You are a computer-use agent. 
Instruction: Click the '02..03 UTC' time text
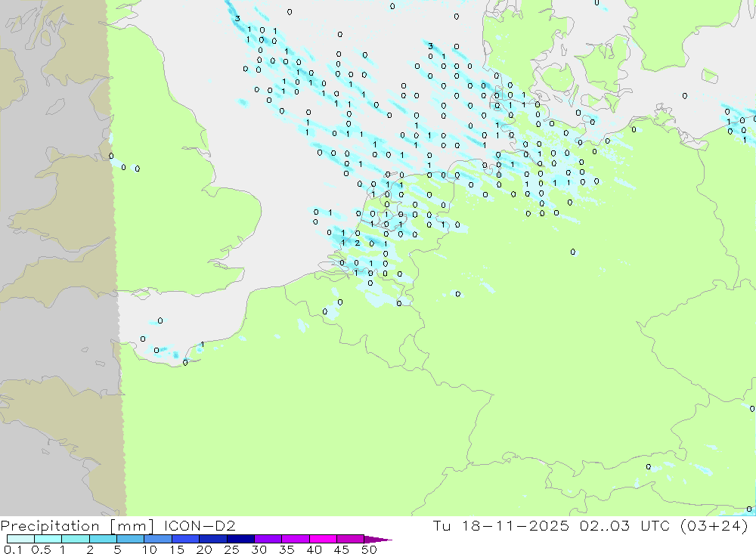[625, 525]
